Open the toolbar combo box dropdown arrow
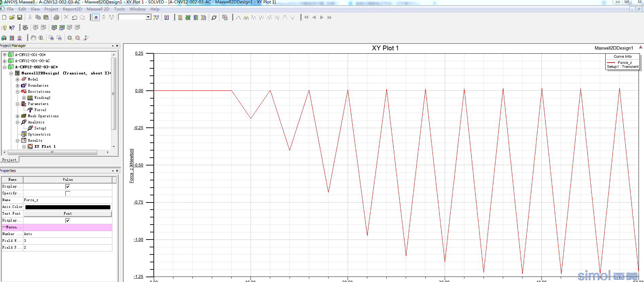The width and height of the screenshot is (644, 282). point(148,17)
